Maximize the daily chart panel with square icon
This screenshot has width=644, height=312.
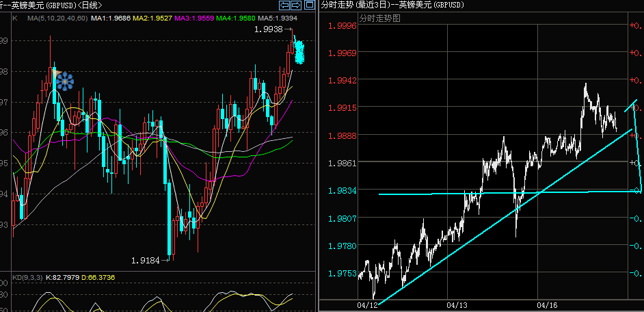(308, 5)
